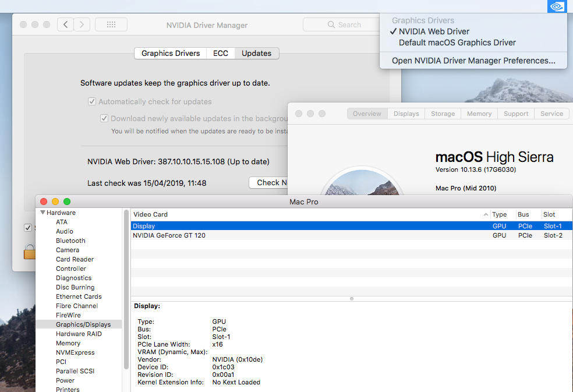
Task: Switch to Graphics Drivers tab
Action: click(171, 54)
